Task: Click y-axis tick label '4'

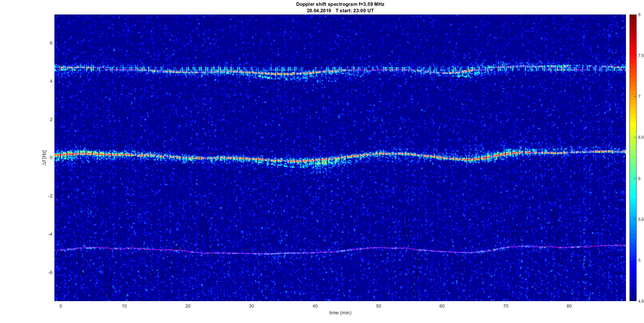Action: pyautogui.click(x=51, y=81)
